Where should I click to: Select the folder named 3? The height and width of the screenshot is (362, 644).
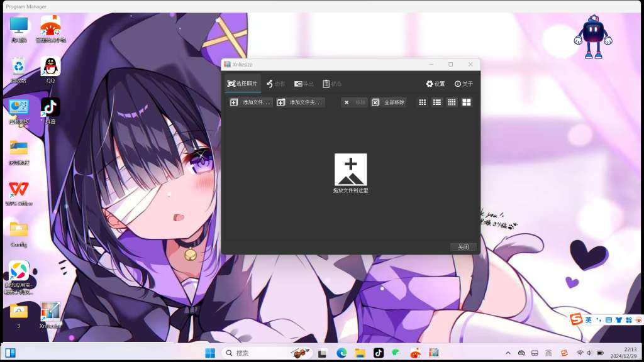point(18,315)
